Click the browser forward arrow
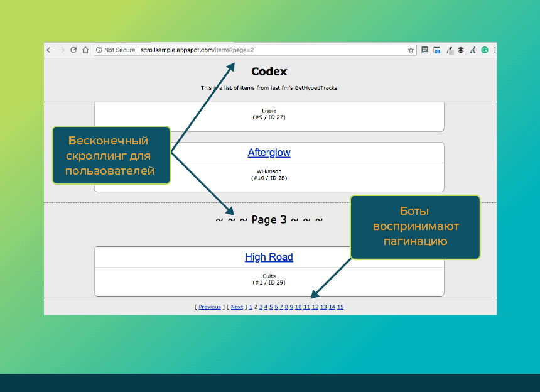540x392 pixels. [62, 50]
